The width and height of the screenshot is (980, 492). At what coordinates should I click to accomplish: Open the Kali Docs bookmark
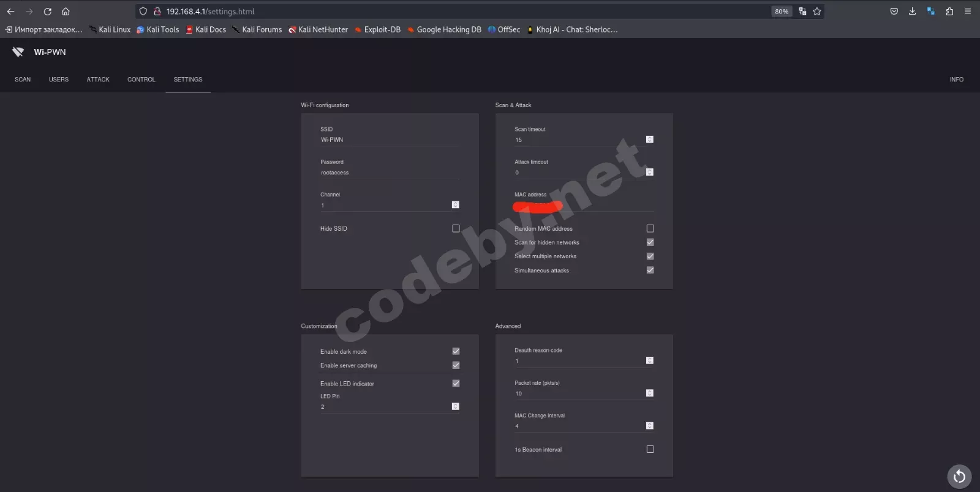(x=206, y=29)
